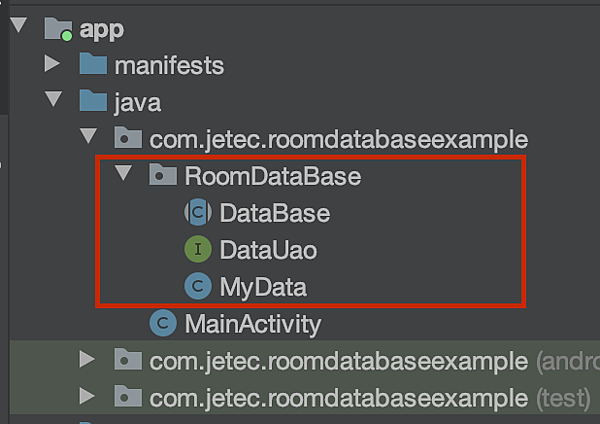This screenshot has width=600, height=424.
Task: Click the DataUao interface icon
Action: coord(198,249)
